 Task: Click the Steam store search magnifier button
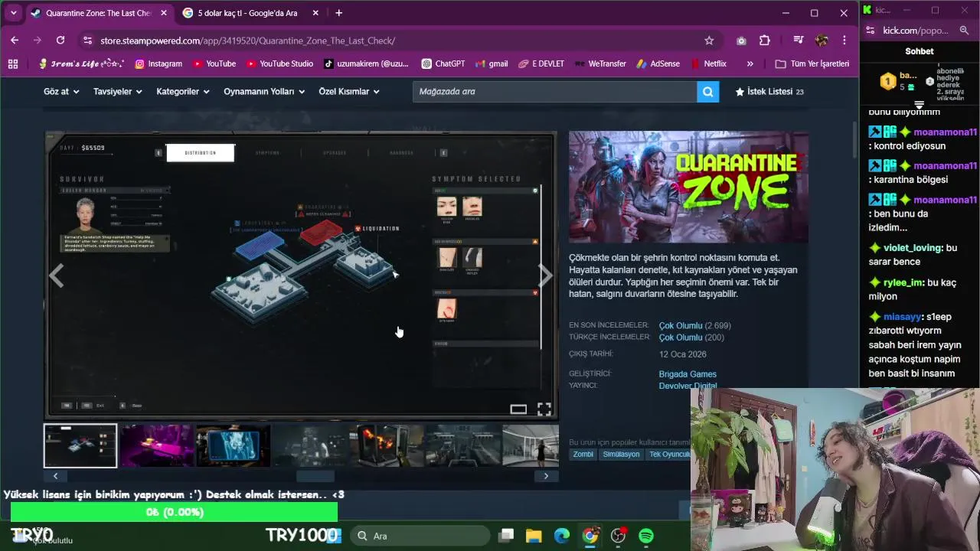pyautogui.click(x=707, y=91)
